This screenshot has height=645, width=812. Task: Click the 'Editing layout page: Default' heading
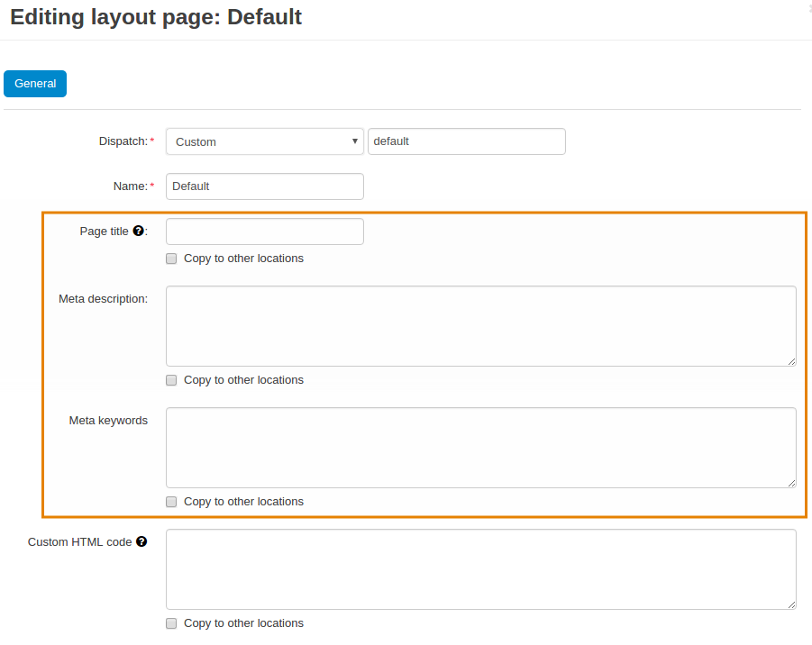[x=156, y=17]
